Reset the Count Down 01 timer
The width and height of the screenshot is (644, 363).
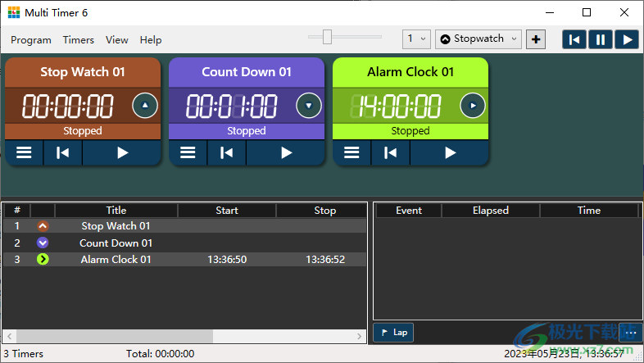click(226, 152)
